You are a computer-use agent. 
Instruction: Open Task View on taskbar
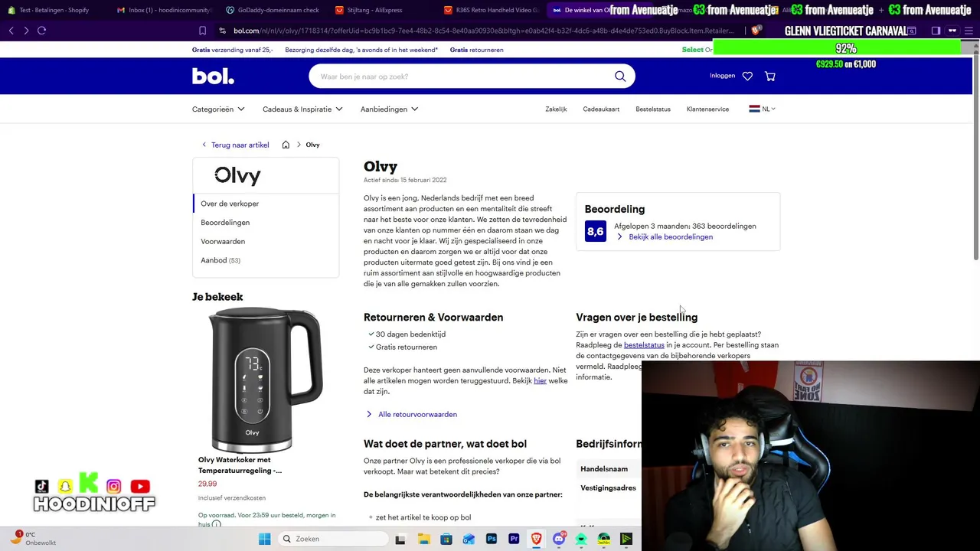(400, 539)
